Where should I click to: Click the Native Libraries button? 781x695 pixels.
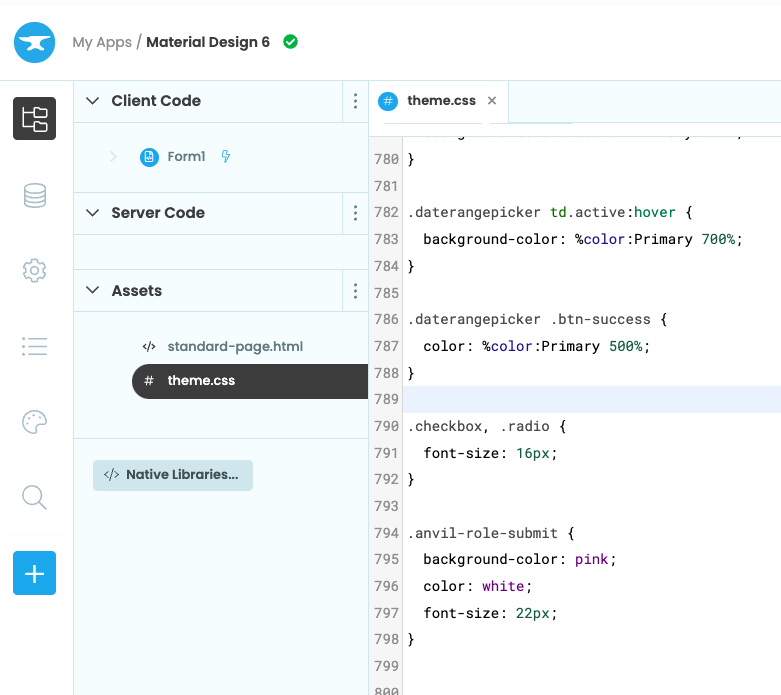tap(173, 475)
